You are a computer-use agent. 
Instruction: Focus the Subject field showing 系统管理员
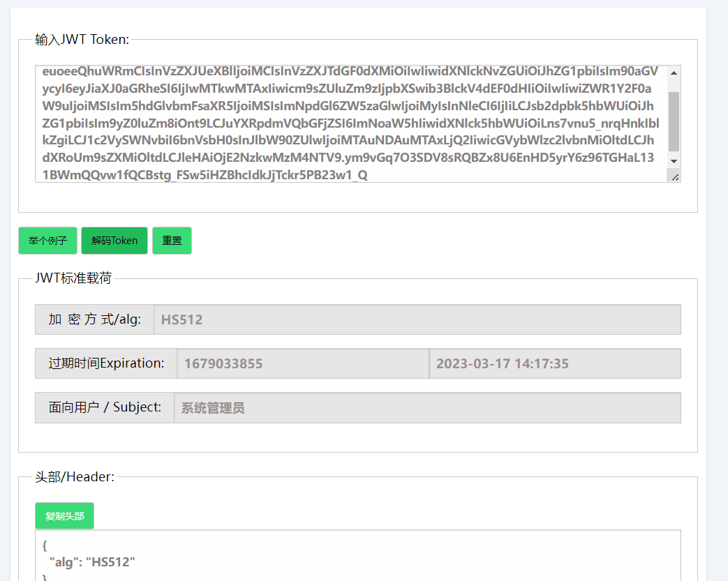(x=426, y=408)
